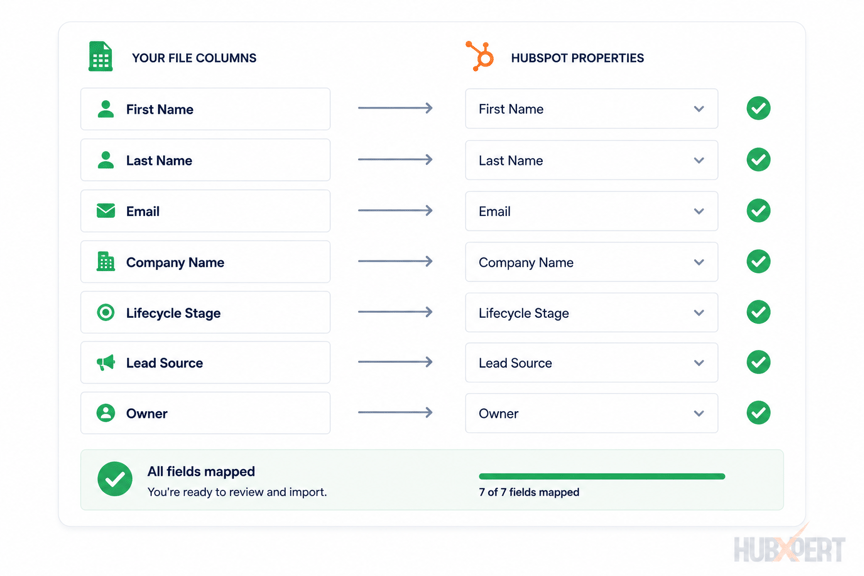Click the green spreadsheet file icon

point(100,56)
